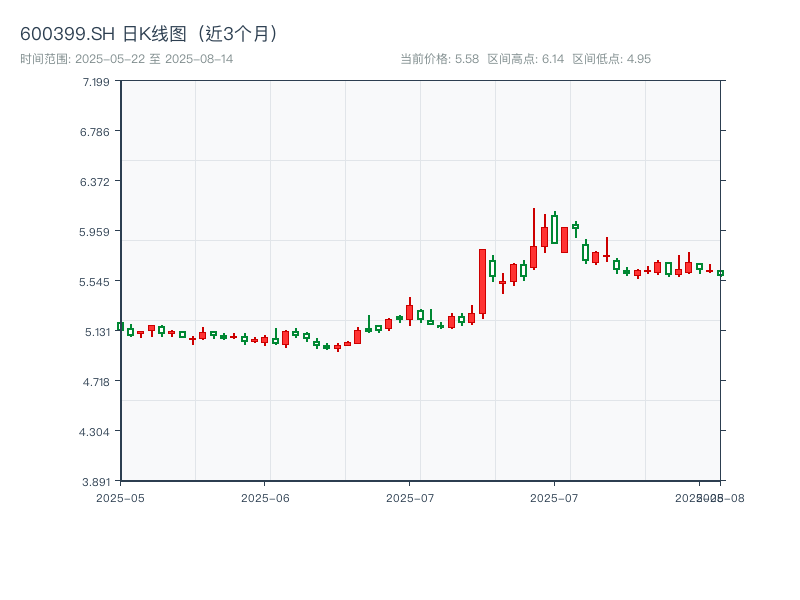Click the 2025-06 x-axis label
Screen dimensions: 800x600
(x=265, y=498)
